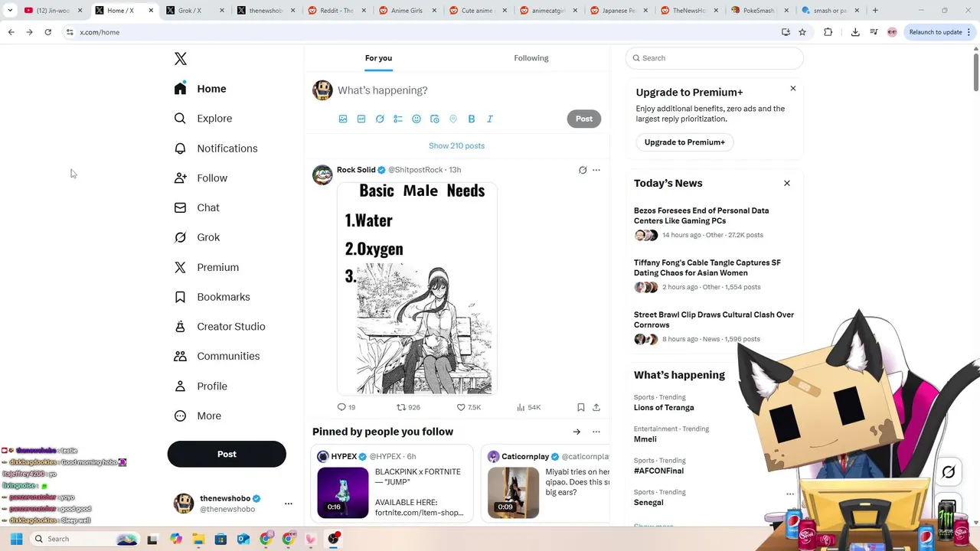The width and height of the screenshot is (980, 551).
Task: Click the Upgrade to Premium+ button
Action: click(684, 142)
